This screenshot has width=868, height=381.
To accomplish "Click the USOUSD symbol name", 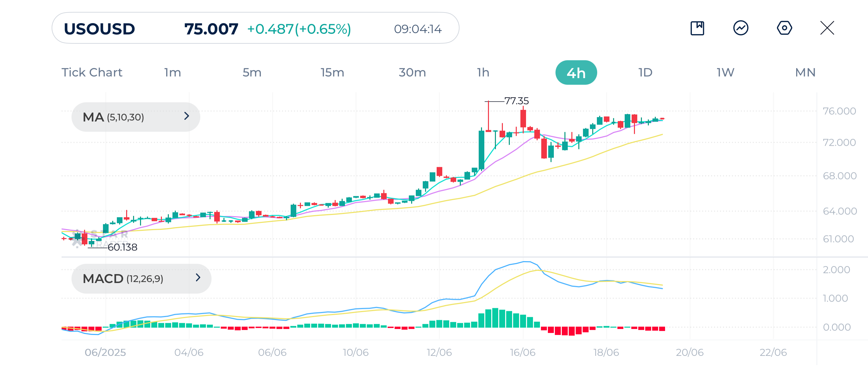I will pyautogui.click(x=99, y=29).
